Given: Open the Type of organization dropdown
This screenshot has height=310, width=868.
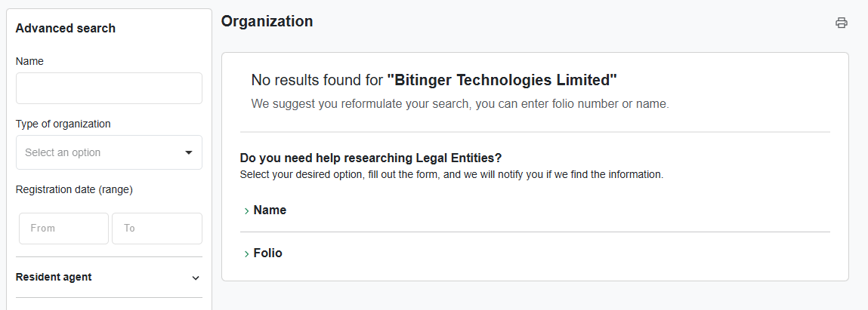Looking at the screenshot, I should click(x=109, y=152).
